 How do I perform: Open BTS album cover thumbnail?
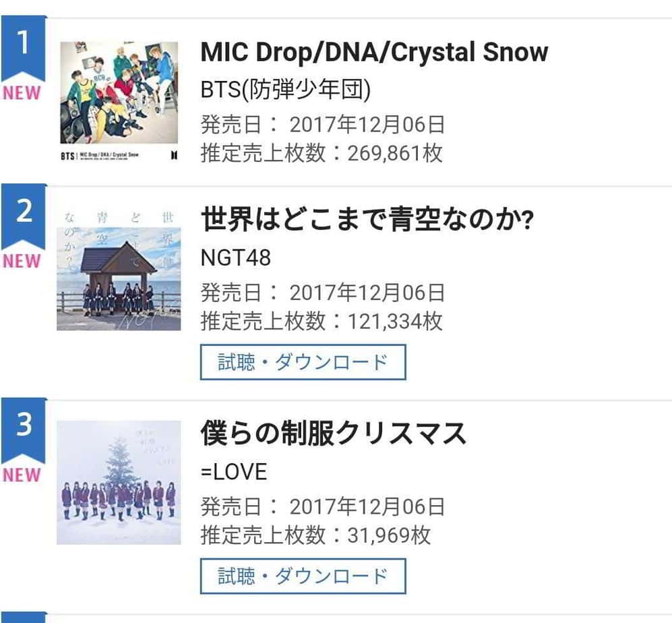pyautogui.click(x=119, y=101)
